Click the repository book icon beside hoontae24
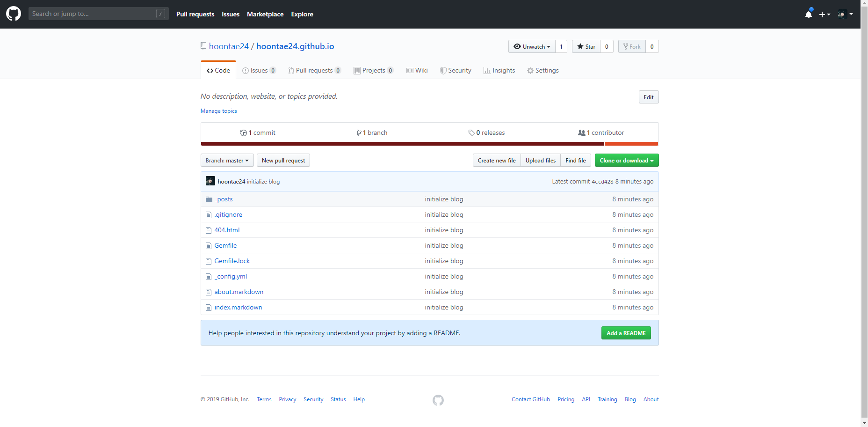The image size is (868, 427). (x=203, y=46)
